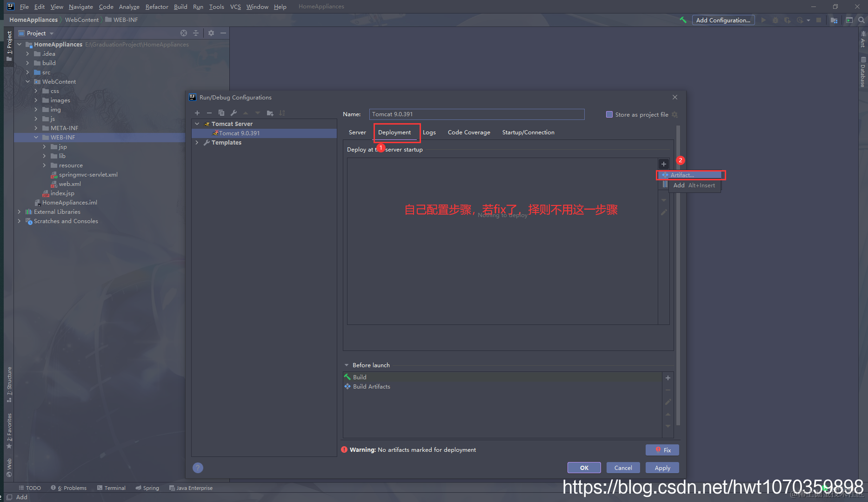Image resolution: width=868 pixels, height=502 pixels.
Task: Open Terminal tool window
Action: pos(111,488)
